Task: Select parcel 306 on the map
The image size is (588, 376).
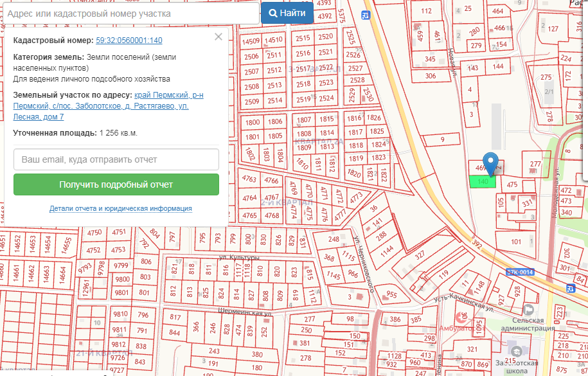Action: pos(431,76)
